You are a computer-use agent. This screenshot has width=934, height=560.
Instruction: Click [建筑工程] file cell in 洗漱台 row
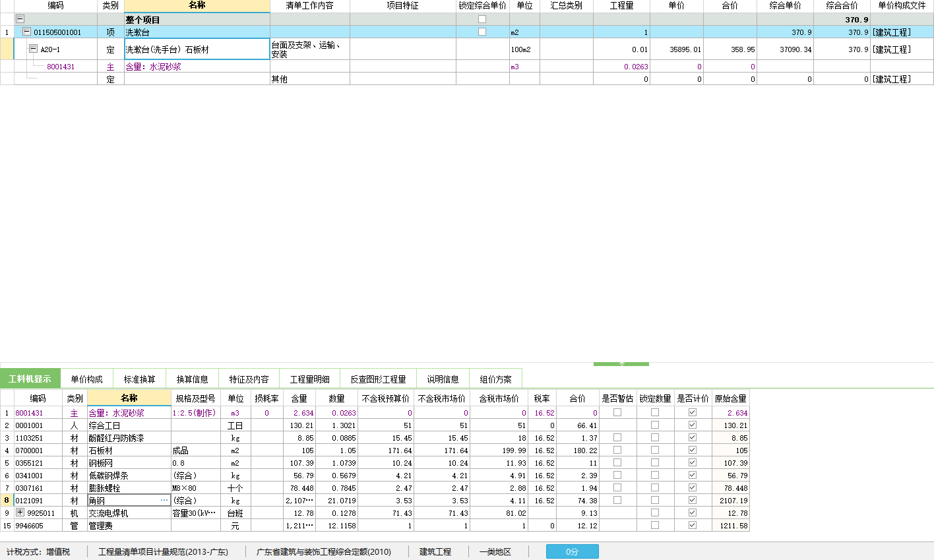[x=902, y=32]
